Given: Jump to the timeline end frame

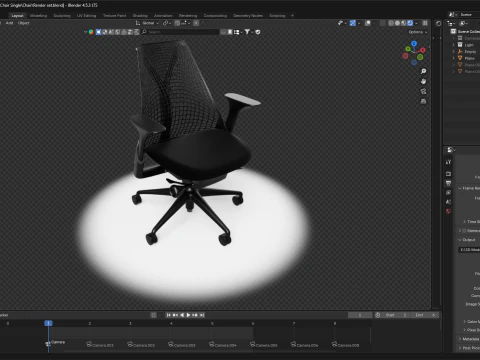Looking at the screenshot, I should (x=202, y=315).
